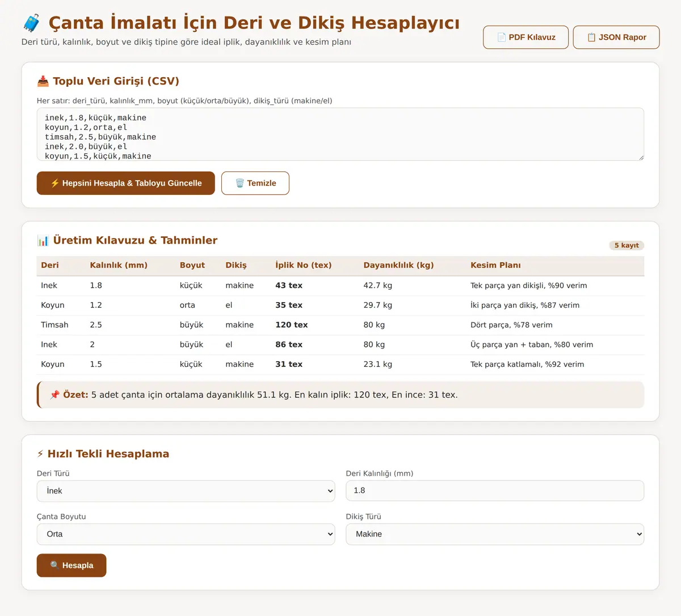Click the 'timsah,2.5,büyük,makine' CSV line

100,137
